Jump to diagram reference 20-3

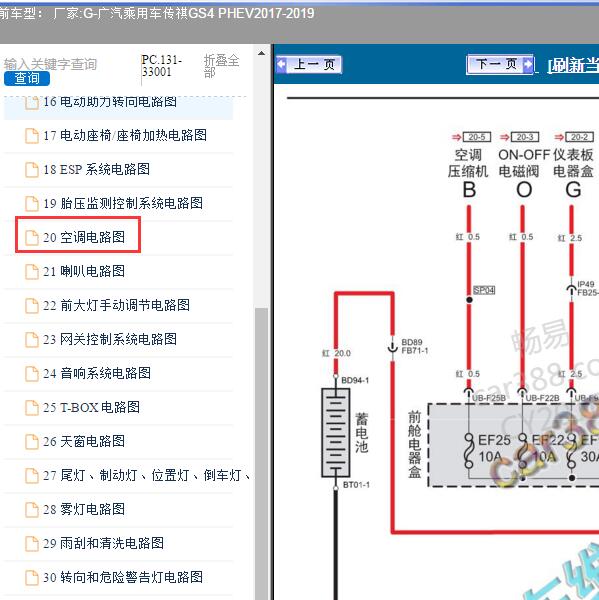[x=525, y=137]
